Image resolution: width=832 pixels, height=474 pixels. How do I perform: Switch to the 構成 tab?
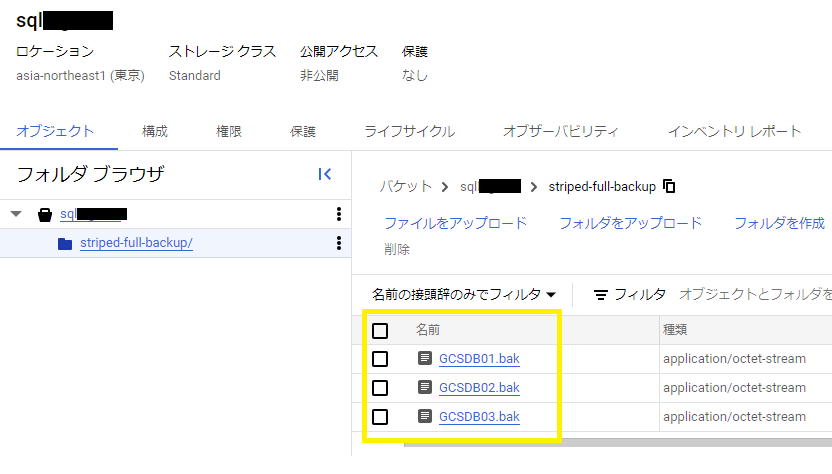pyautogui.click(x=155, y=131)
